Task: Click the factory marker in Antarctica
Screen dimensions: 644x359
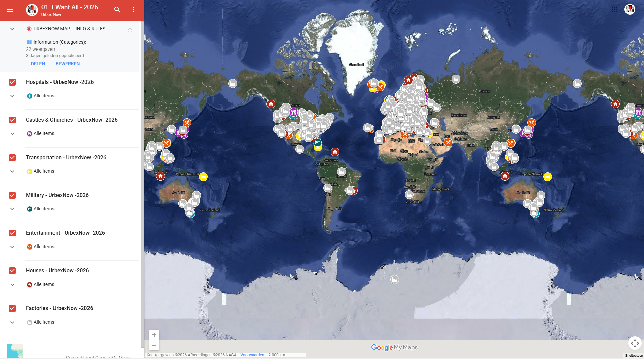Action: point(394,280)
